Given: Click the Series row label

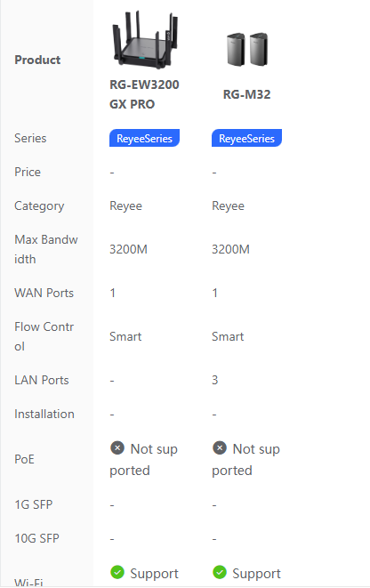Looking at the screenshot, I should (x=30, y=138).
